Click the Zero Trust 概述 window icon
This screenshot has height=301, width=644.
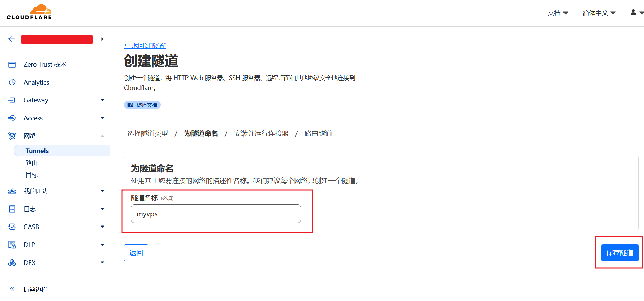point(12,65)
